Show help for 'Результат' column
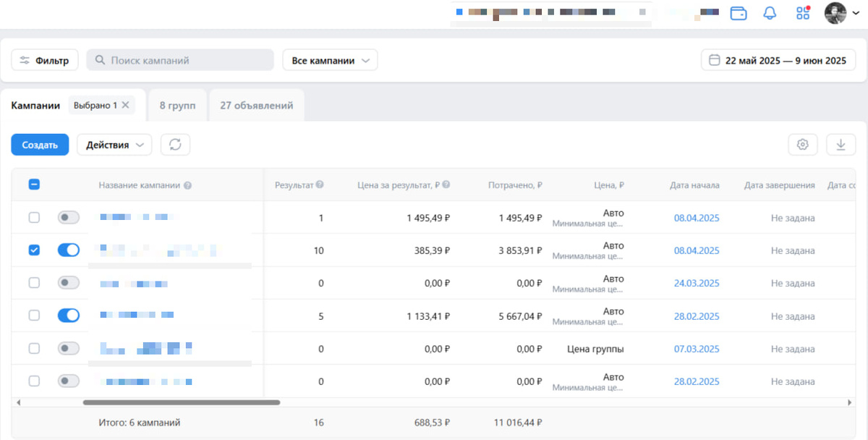The width and height of the screenshot is (868, 440). tap(320, 185)
